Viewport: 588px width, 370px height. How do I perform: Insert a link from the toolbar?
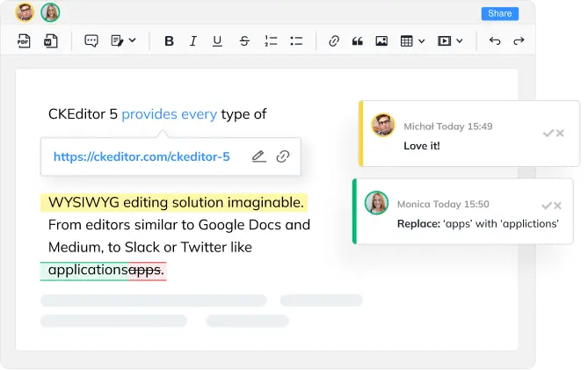pyautogui.click(x=334, y=40)
